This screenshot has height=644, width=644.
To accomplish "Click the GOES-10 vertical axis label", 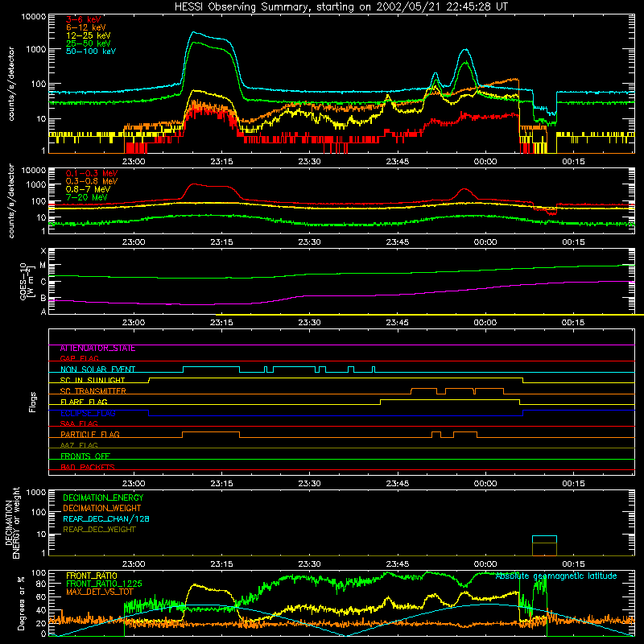I will click(x=27, y=281).
